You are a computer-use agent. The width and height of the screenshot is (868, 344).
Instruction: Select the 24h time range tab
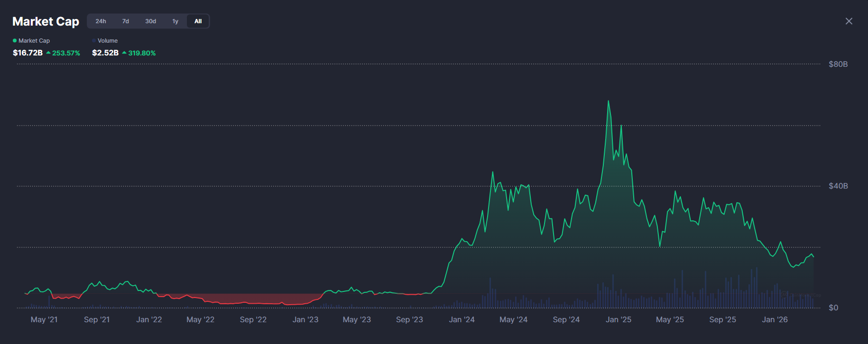101,21
